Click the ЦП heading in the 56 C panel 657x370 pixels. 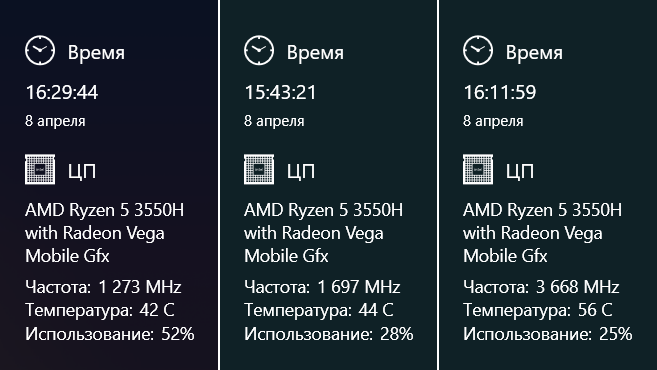coord(520,171)
